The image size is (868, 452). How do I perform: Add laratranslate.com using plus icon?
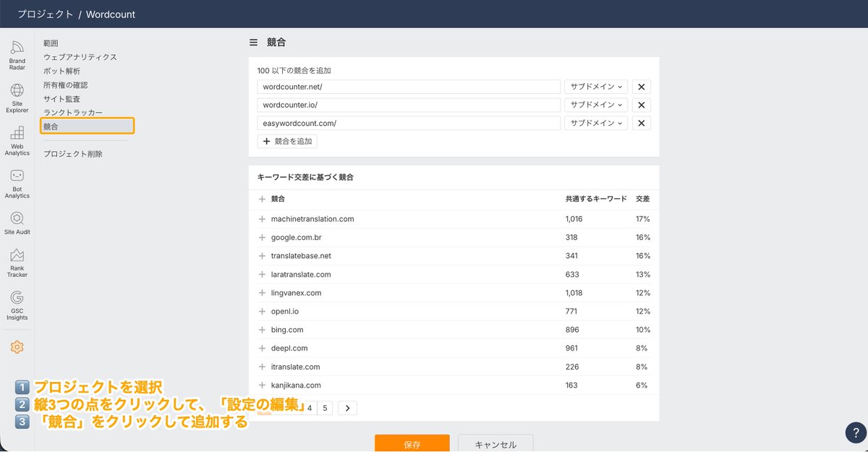(262, 275)
